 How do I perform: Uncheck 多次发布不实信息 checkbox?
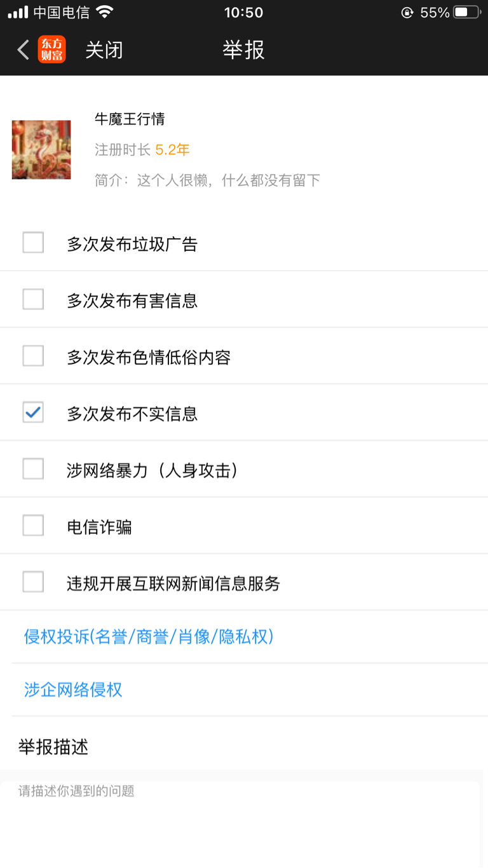33,412
